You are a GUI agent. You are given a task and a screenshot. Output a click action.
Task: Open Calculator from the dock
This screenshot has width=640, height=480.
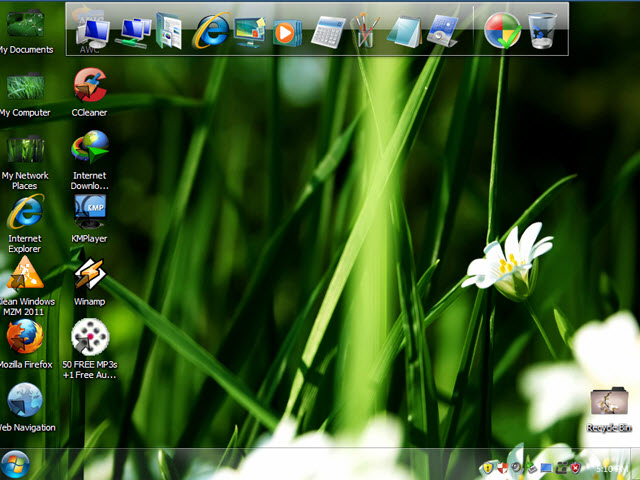pos(328,32)
